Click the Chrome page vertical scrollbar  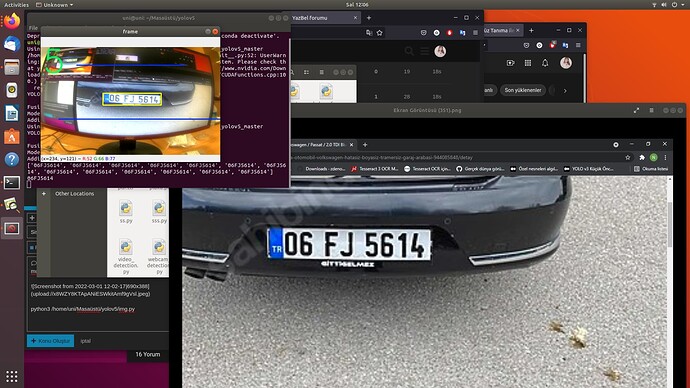click(x=670, y=224)
